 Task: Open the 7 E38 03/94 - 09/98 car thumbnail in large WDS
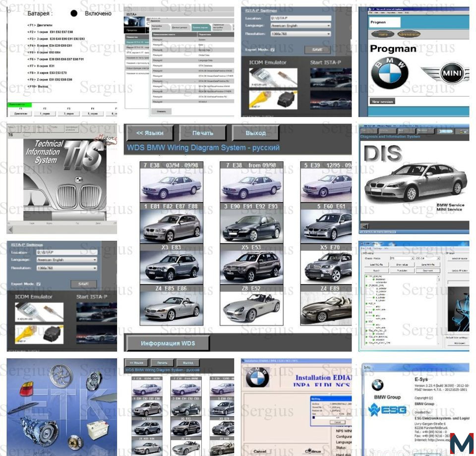pyautogui.click(x=172, y=182)
